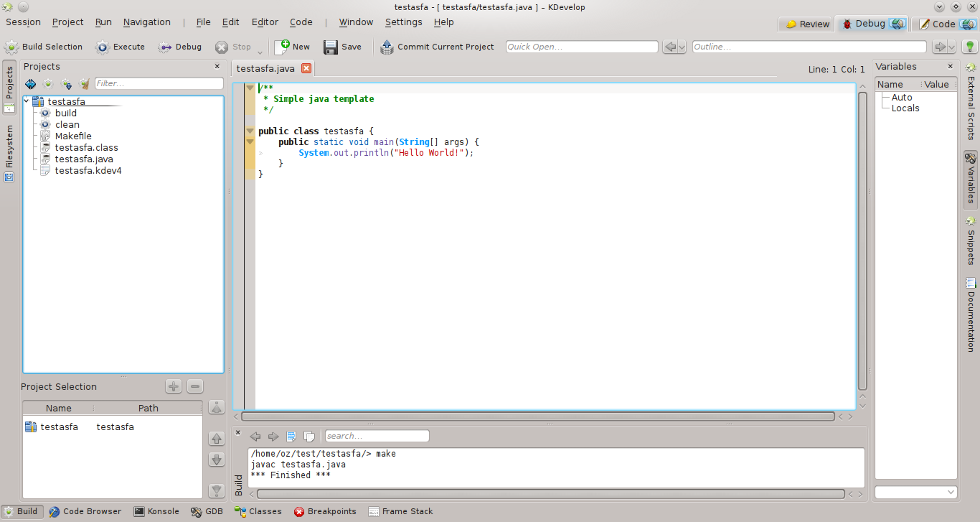Click the move-to-bottom button in Project Selection
The height and width of the screenshot is (522, 980).
coord(217,490)
